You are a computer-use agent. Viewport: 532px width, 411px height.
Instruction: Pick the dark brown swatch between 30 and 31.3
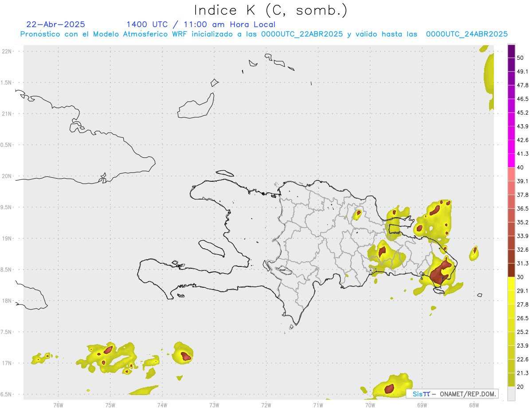[x=511, y=270]
